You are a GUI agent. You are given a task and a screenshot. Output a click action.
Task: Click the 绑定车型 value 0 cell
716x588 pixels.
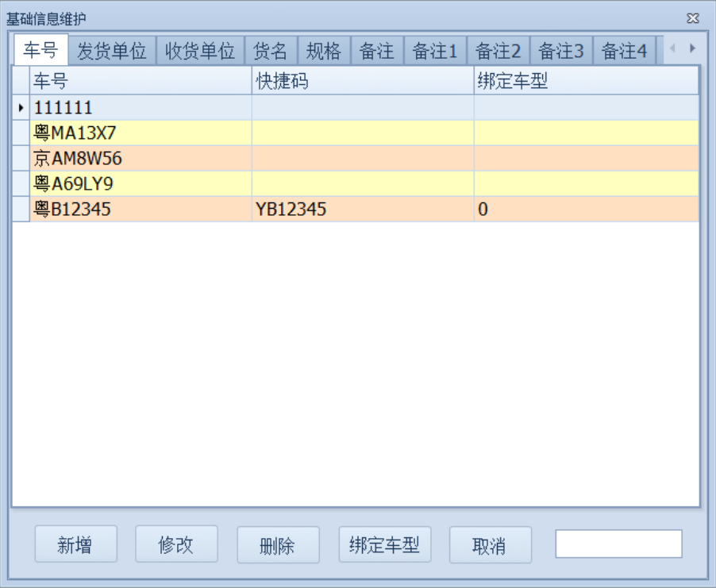click(587, 209)
